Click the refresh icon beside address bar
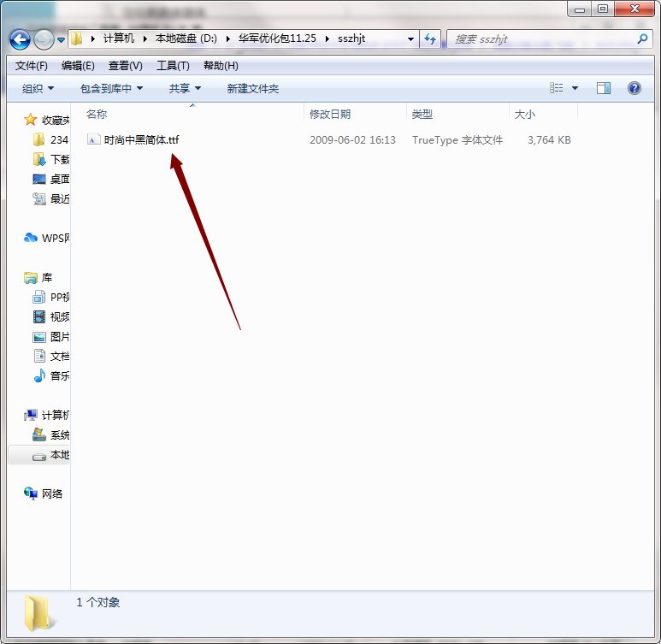Viewport: 661px width, 644px height. pyautogui.click(x=430, y=39)
